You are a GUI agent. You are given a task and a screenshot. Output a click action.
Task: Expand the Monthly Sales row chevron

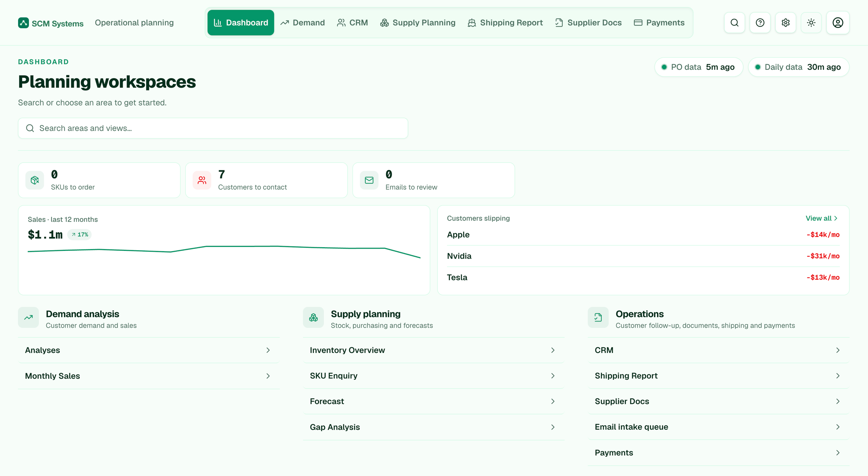268,376
